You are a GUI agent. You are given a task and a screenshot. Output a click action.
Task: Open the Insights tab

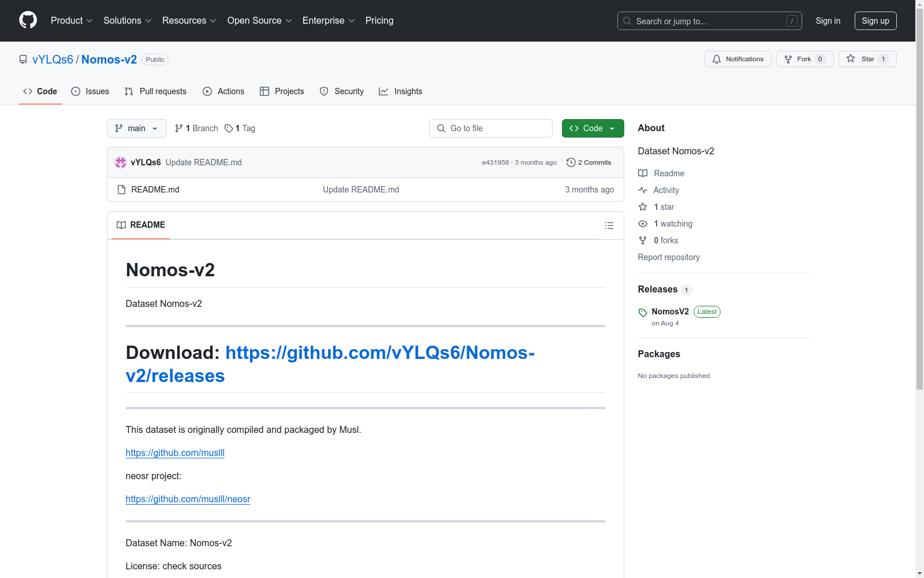[401, 91]
